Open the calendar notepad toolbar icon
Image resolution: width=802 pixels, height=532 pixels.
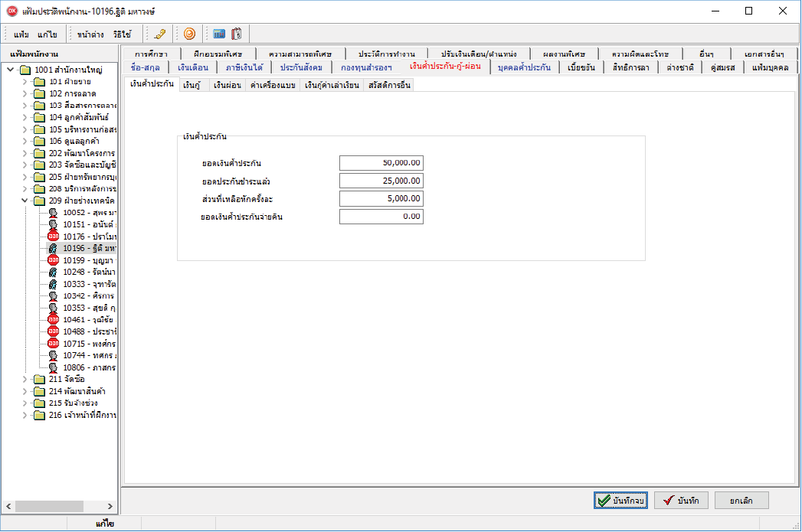[x=236, y=34]
